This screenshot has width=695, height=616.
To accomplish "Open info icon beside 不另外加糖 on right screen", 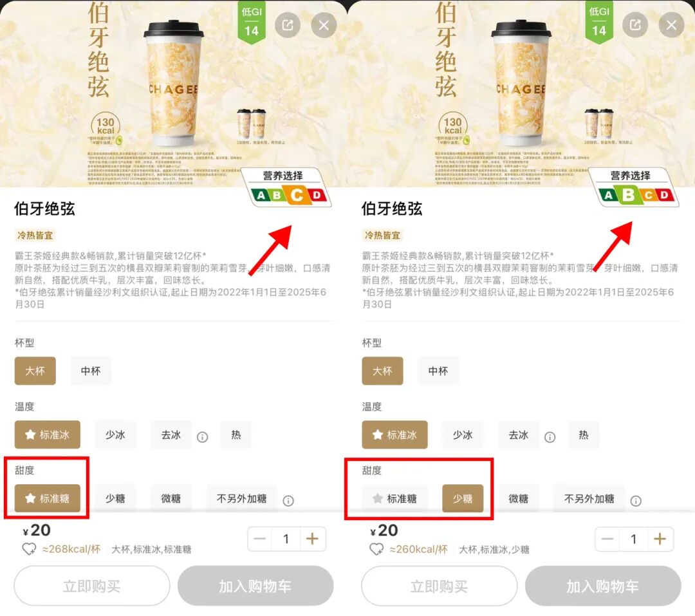I will [636, 501].
